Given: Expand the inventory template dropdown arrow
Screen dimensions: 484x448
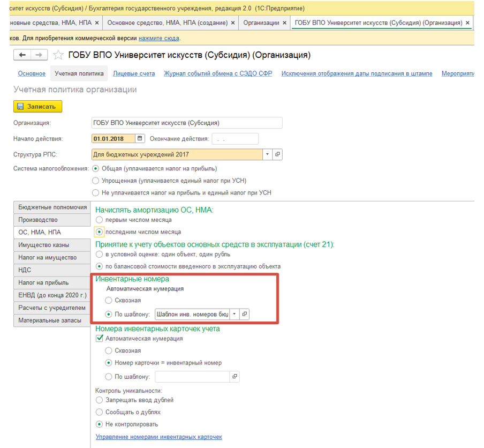Looking at the screenshot, I should pyautogui.click(x=235, y=314).
